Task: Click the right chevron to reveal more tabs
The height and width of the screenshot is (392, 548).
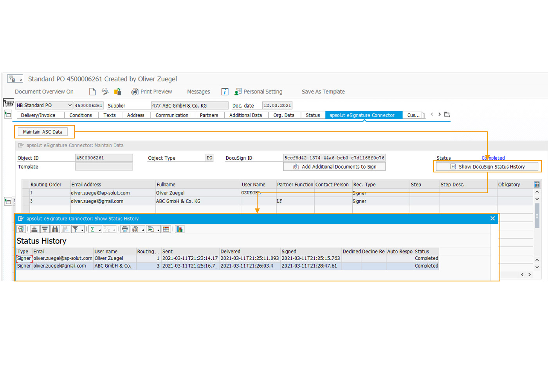Action: (439, 114)
